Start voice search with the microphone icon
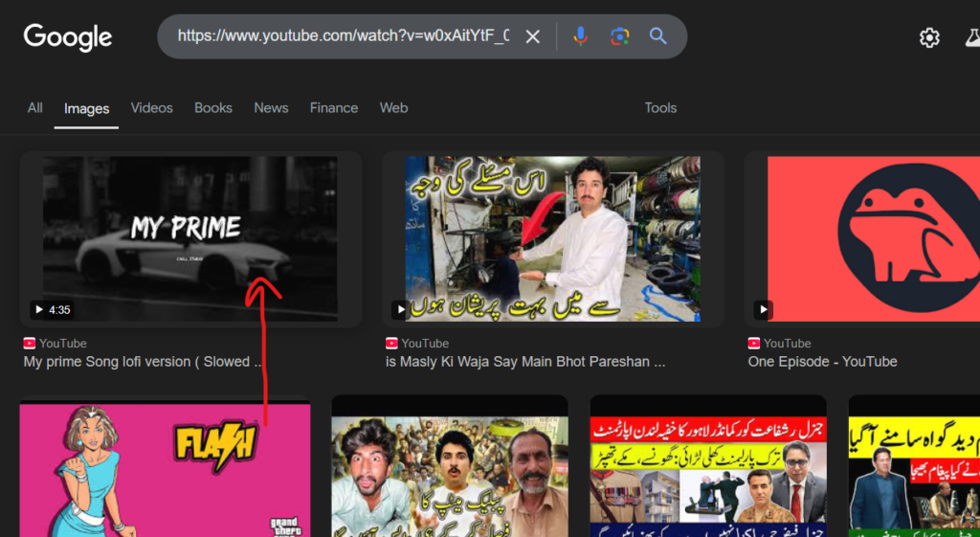The image size is (980, 537). 581,36
